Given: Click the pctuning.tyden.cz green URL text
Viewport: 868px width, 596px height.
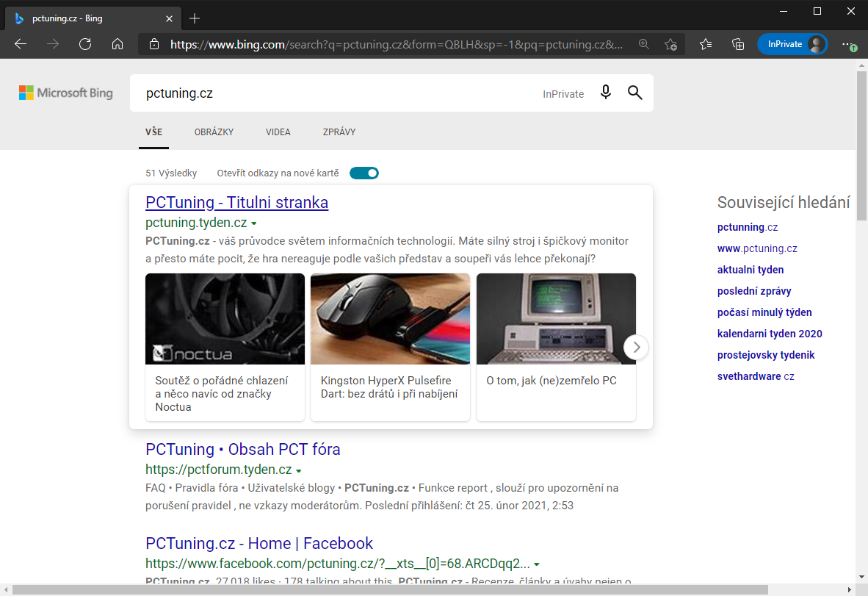Looking at the screenshot, I should [196, 223].
